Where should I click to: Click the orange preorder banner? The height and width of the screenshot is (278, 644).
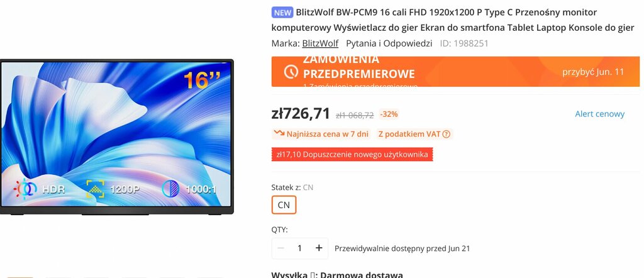click(x=455, y=72)
